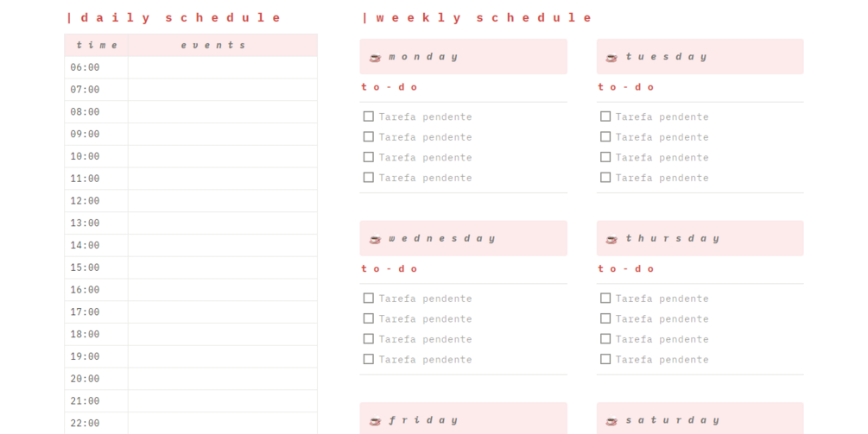Click the events column header
This screenshot has height=434, width=868.
pos(223,46)
